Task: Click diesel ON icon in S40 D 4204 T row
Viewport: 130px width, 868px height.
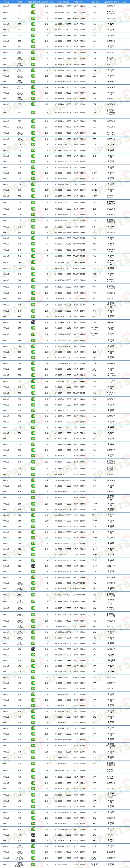Action: [33, 322]
